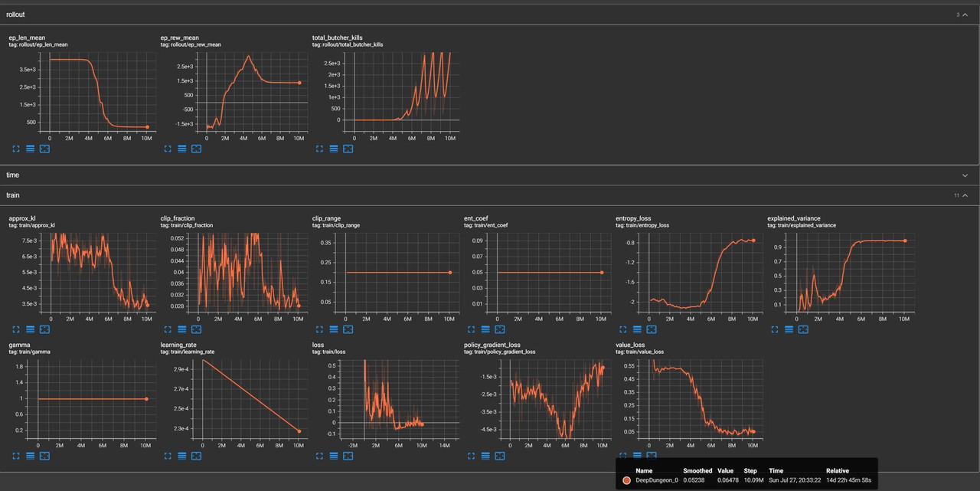Click the relative time 14d 22h 45m 58s

click(x=849, y=480)
